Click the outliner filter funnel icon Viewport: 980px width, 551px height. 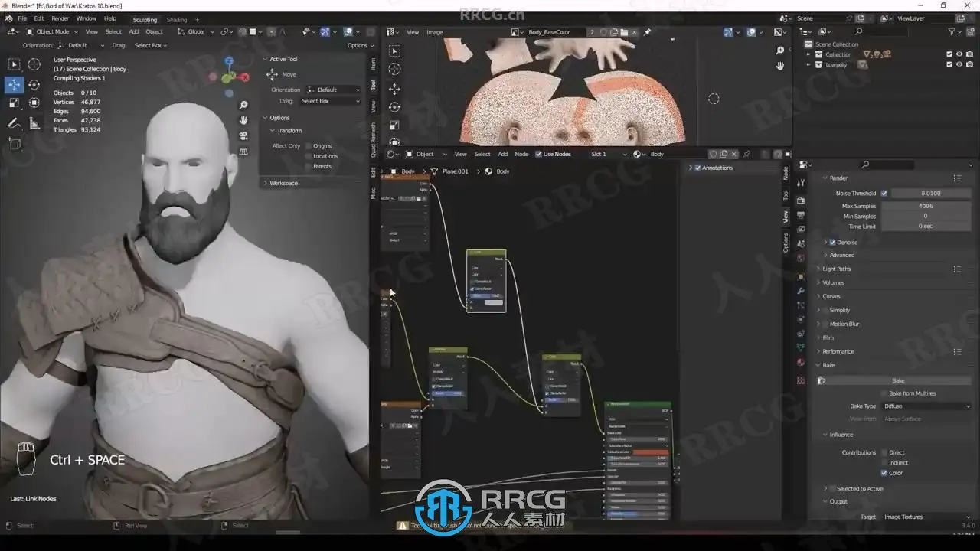tap(952, 31)
